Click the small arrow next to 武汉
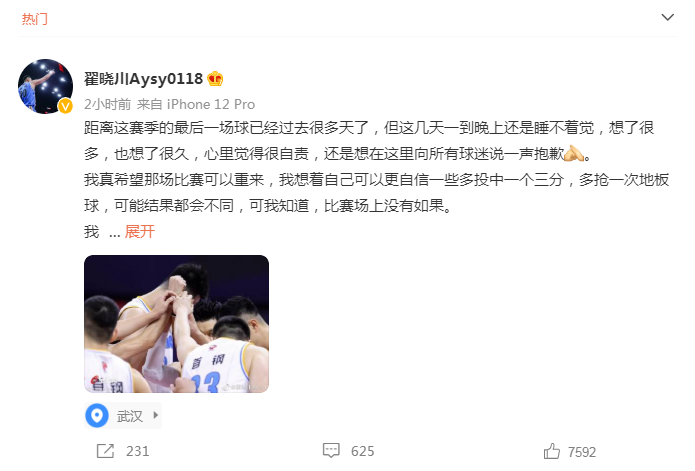Viewport: 695px width, 471px height. [x=156, y=415]
